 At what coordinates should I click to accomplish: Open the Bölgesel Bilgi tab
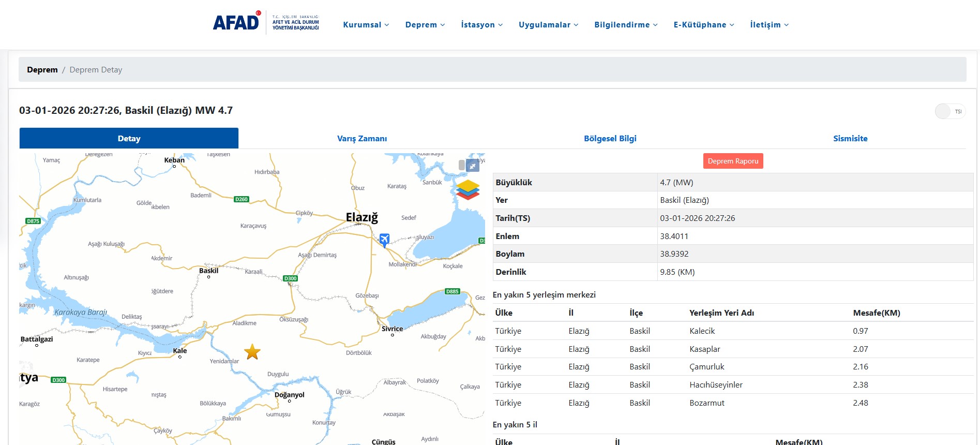coord(610,139)
